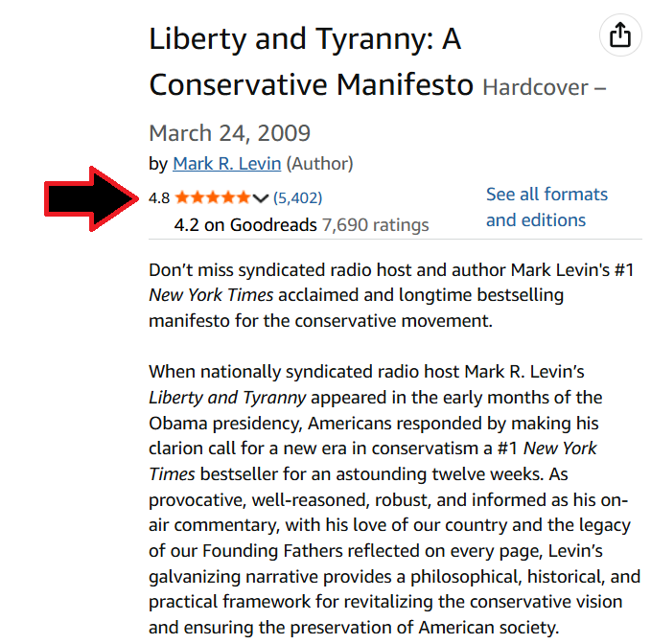Image resolution: width=651 pixels, height=644 pixels.
Task: Click the Liberty and Tyranny book title
Action: pyautogui.click(x=311, y=62)
